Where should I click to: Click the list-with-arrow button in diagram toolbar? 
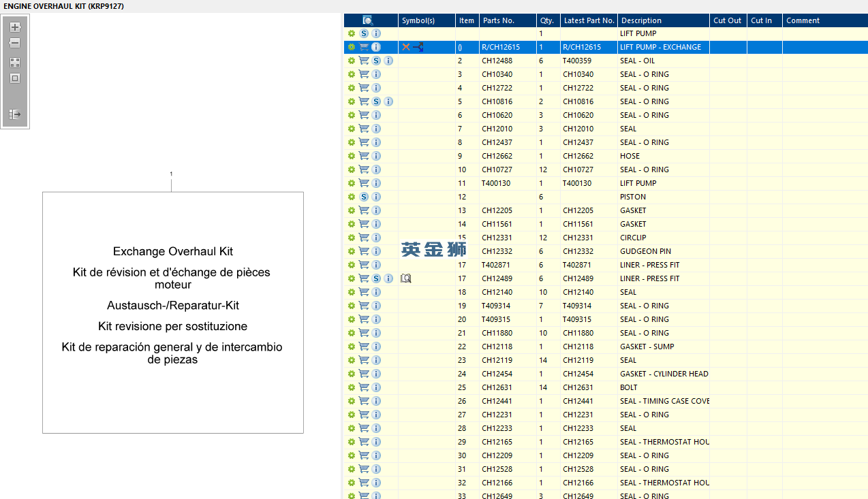pyautogui.click(x=15, y=114)
